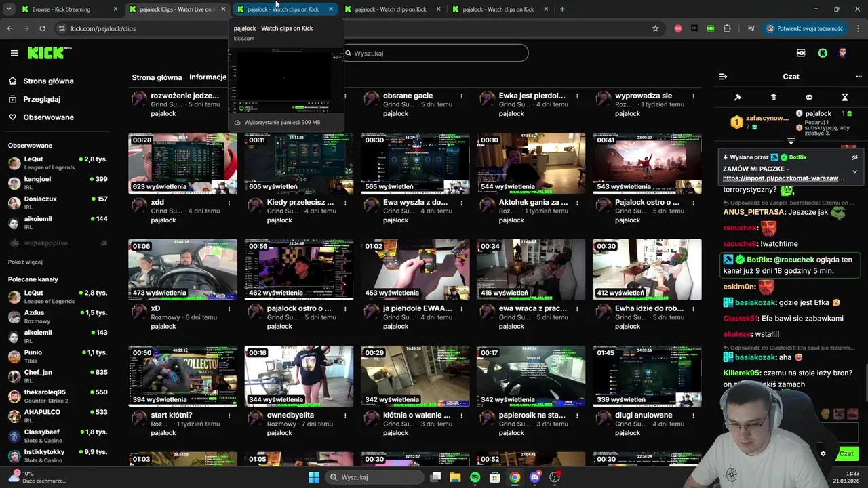Click the Kick search field 'Wyszukaj'
The image size is (868, 488).
435,53
